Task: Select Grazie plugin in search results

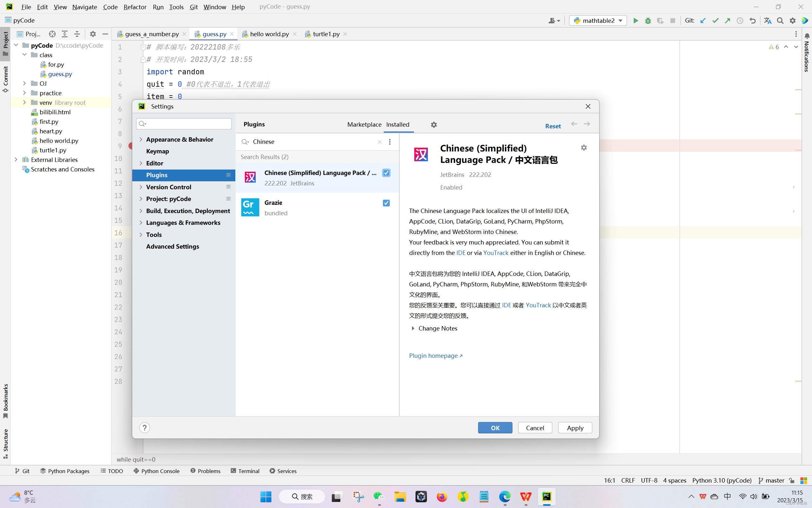Action: coord(317,208)
